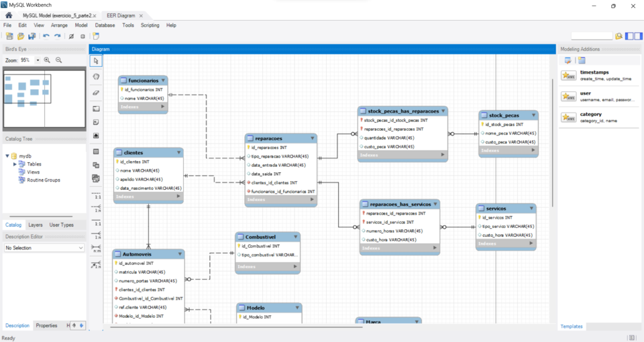Open the Templates tab link
The height and width of the screenshot is (342, 644).
(572, 327)
